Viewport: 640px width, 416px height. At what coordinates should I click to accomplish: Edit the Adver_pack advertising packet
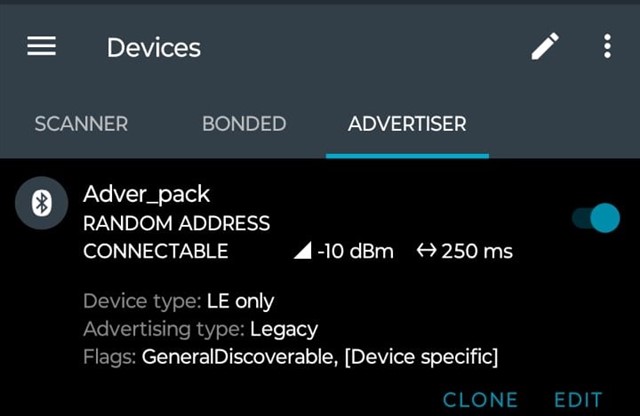[x=578, y=400]
